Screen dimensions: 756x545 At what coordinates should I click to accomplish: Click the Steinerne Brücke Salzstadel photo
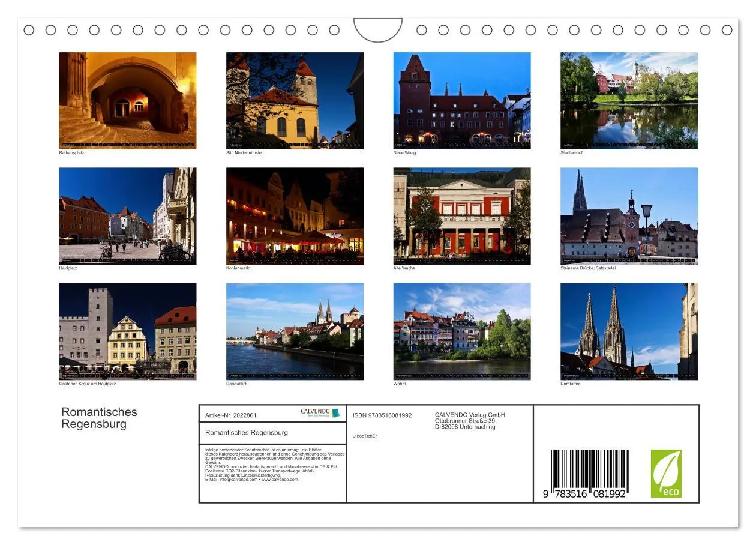pos(629,216)
